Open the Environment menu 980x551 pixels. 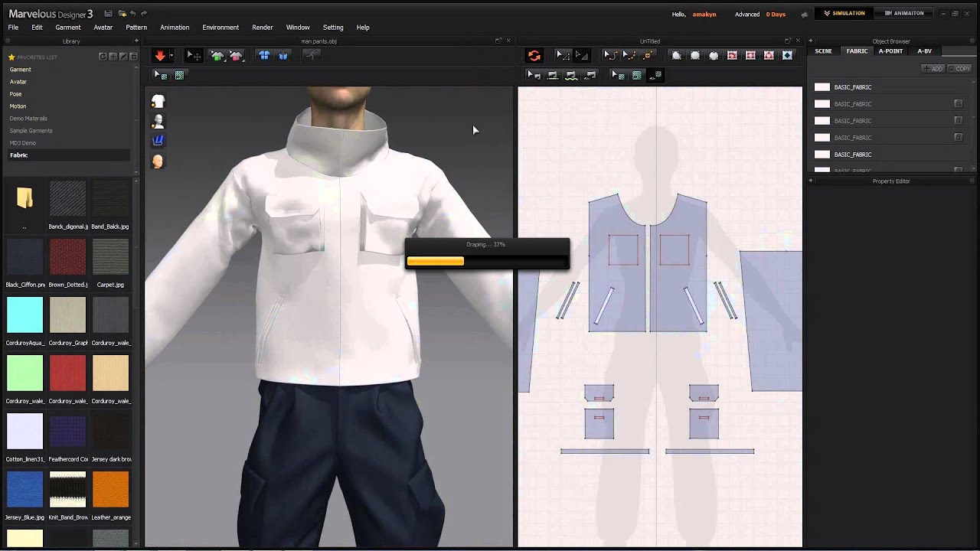(x=220, y=27)
